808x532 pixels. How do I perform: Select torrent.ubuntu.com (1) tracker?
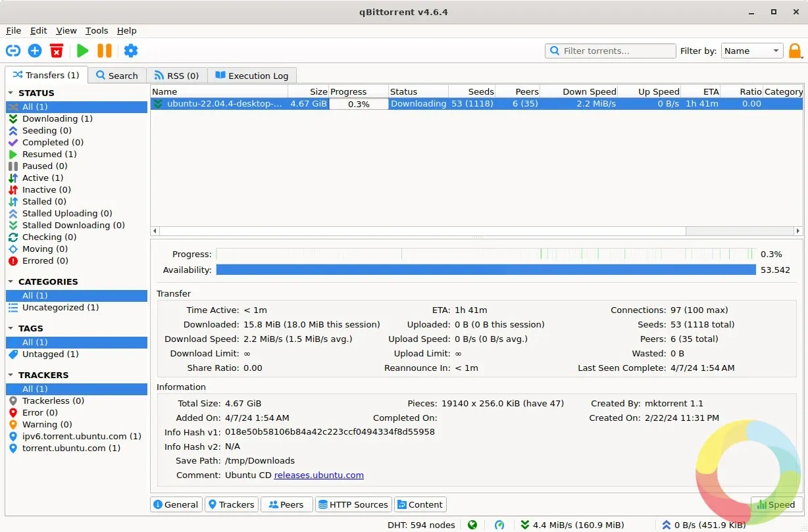(76, 448)
